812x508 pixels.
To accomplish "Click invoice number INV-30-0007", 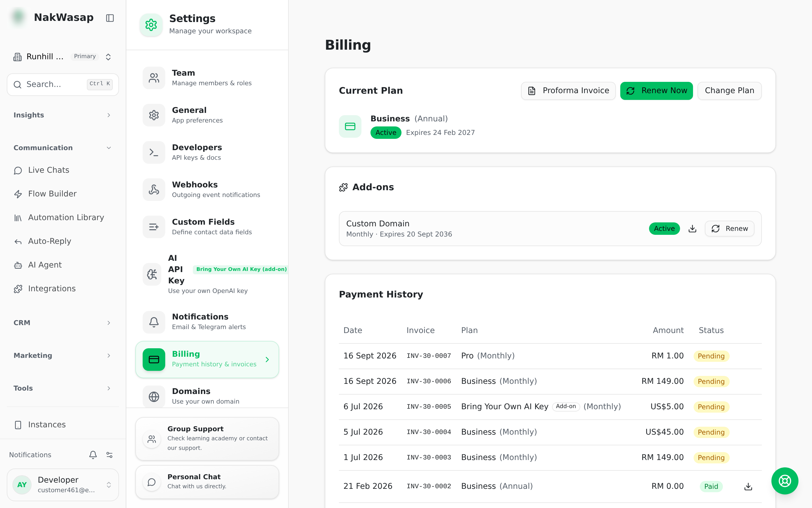I will [x=429, y=356].
